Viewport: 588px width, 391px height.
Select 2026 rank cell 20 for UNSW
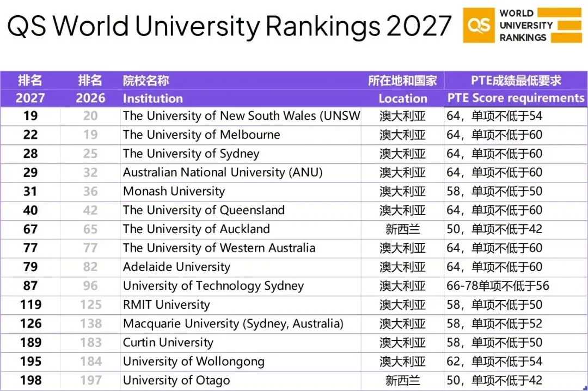[90, 116]
